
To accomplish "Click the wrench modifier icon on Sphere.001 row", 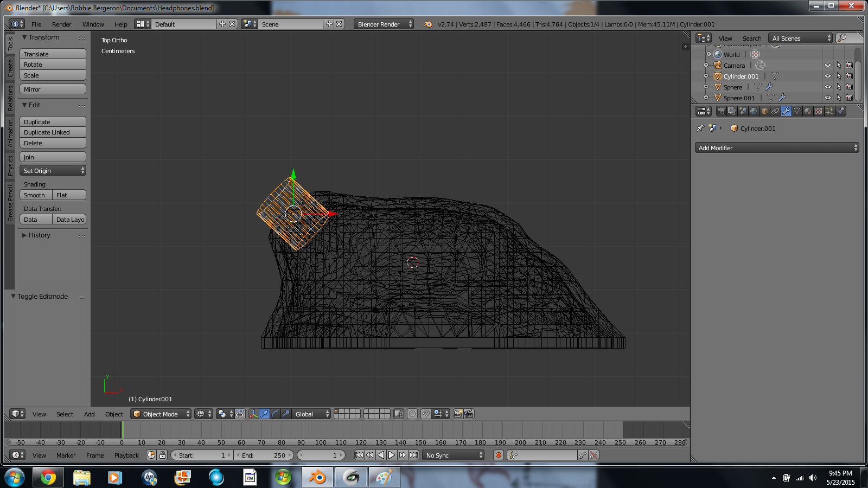I will coord(782,98).
